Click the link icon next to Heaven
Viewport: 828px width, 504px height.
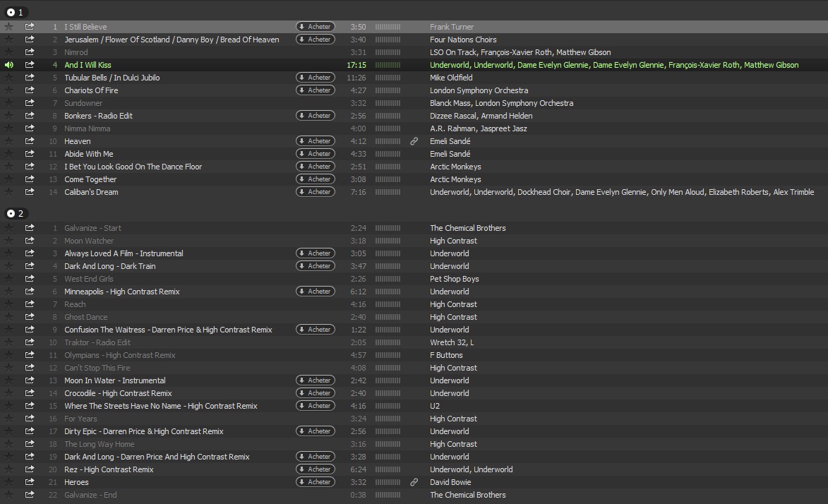414,141
